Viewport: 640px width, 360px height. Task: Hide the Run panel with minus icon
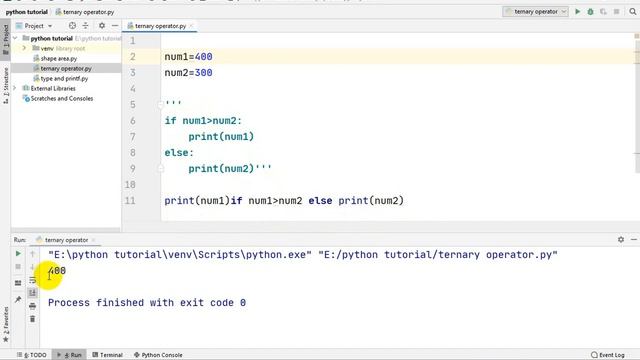tap(634, 240)
